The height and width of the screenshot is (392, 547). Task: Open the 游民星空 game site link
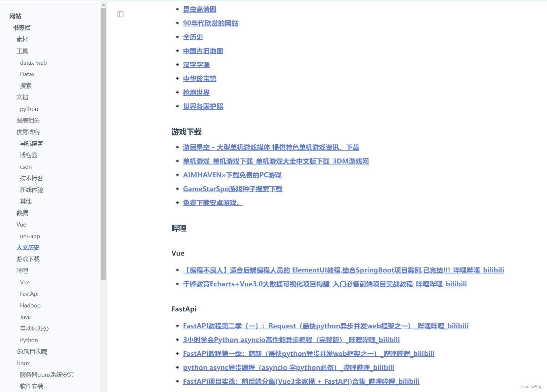tap(271, 147)
